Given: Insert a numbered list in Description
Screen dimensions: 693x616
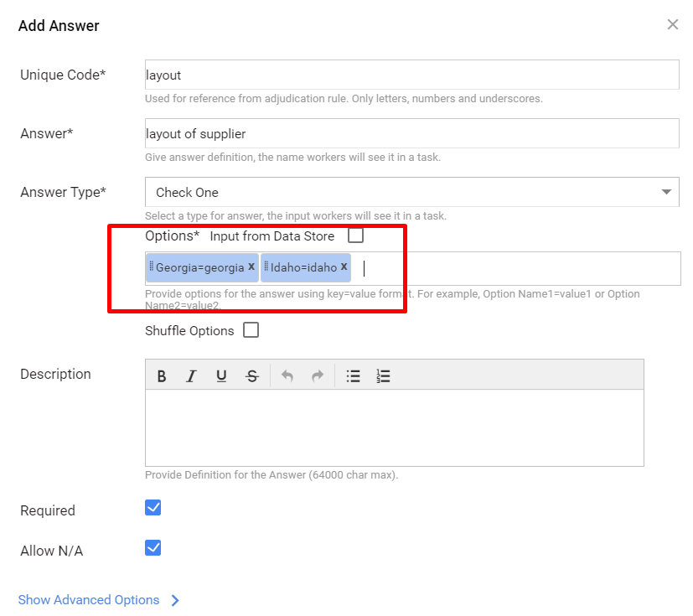Looking at the screenshot, I should click(383, 376).
